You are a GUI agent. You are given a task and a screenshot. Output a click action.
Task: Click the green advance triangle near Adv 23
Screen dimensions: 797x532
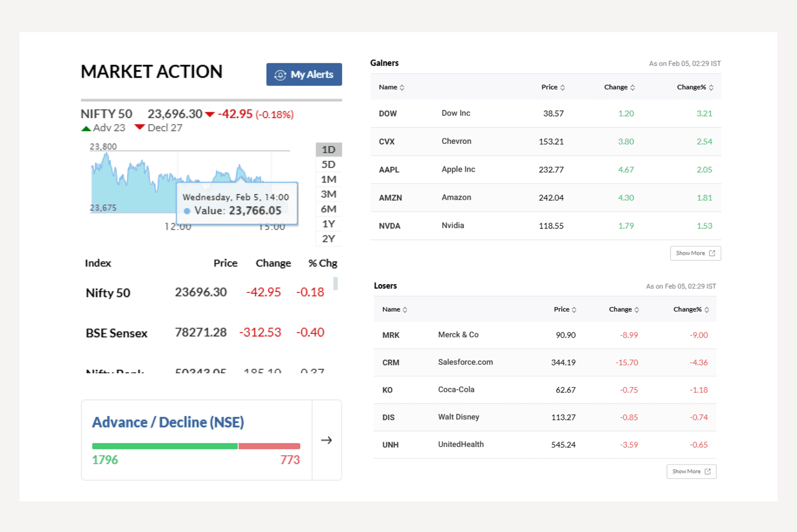[x=86, y=127]
